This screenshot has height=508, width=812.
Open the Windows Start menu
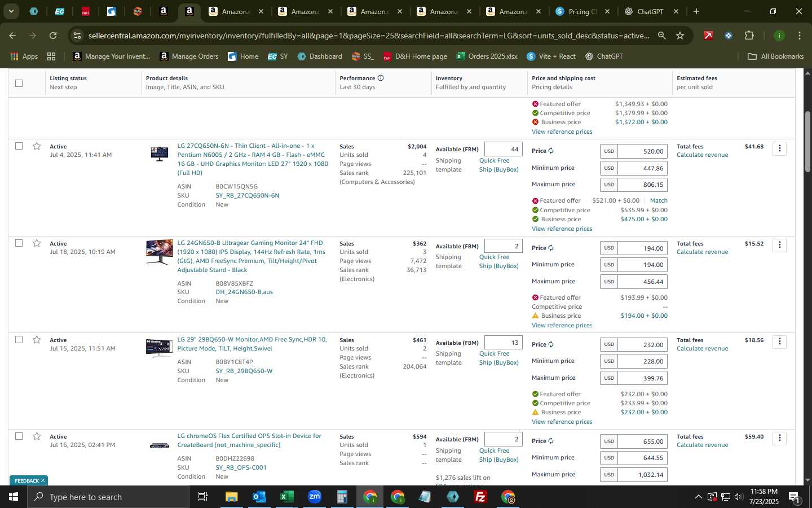[x=14, y=497]
